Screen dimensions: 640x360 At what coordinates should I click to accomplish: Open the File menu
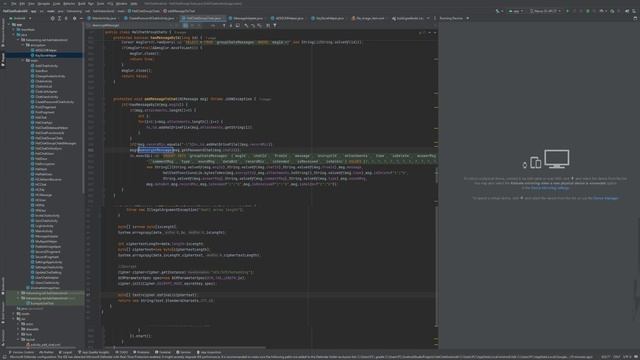13,4
